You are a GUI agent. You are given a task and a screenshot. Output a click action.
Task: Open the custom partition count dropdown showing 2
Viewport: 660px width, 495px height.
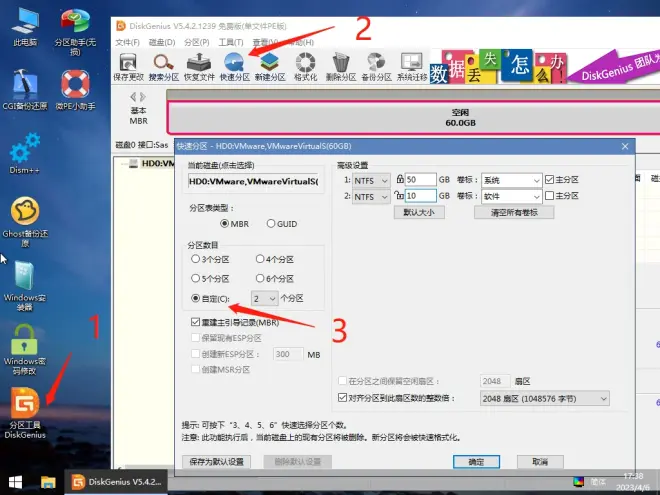click(x=264, y=298)
